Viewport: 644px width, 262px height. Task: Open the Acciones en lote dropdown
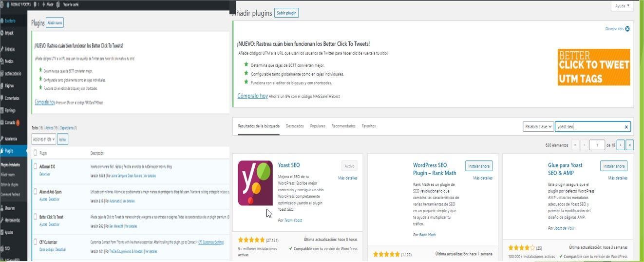point(44,139)
